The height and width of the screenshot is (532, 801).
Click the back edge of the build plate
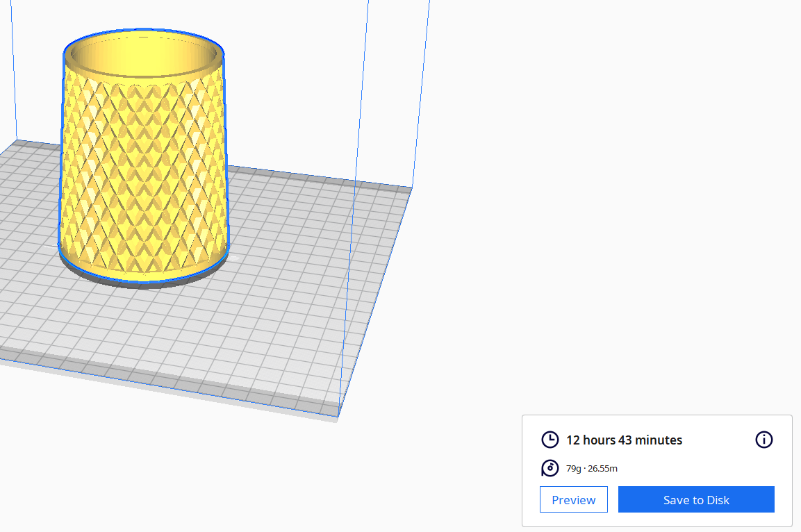(x=313, y=176)
